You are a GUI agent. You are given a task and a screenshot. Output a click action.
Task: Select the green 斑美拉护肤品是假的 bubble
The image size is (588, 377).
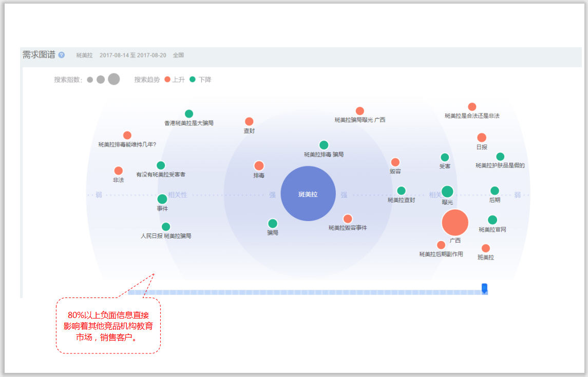500,156
